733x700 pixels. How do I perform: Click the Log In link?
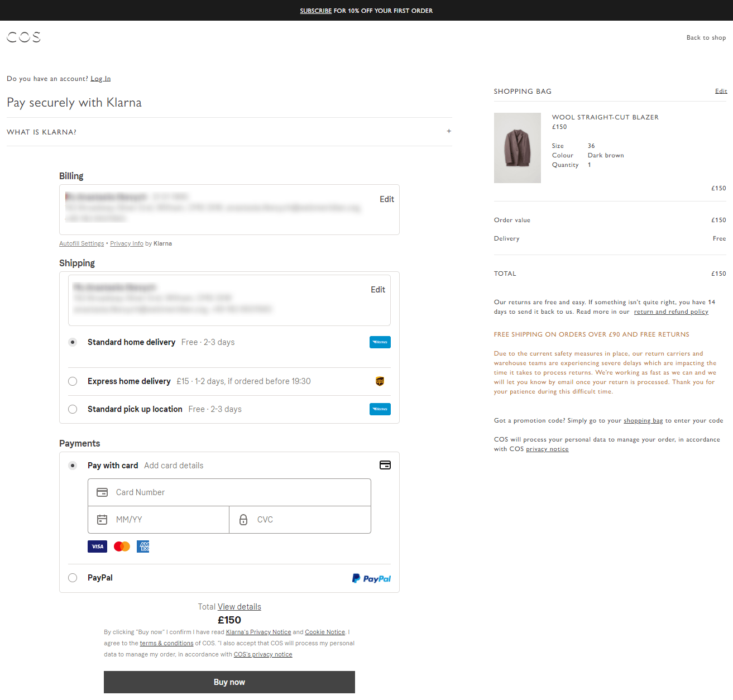pos(100,79)
